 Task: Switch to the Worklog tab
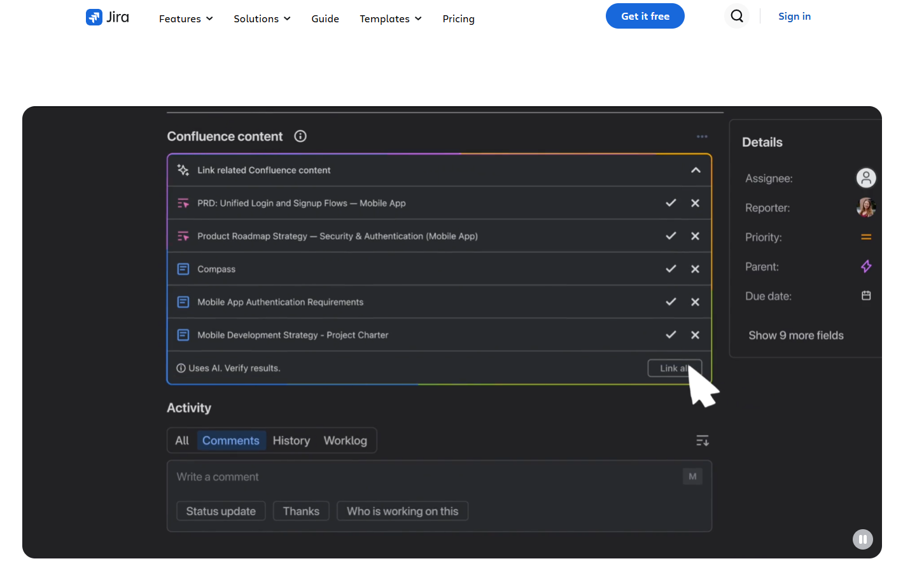click(346, 440)
